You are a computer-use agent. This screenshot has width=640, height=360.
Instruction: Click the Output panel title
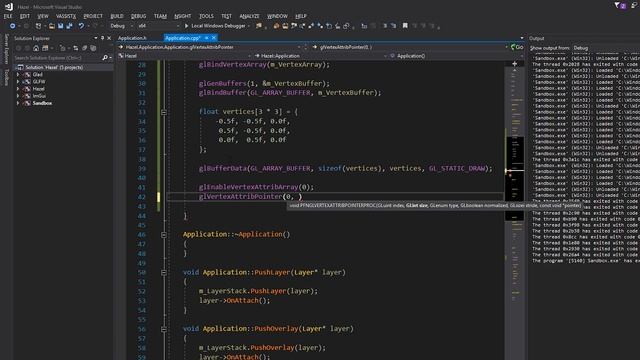(x=536, y=38)
